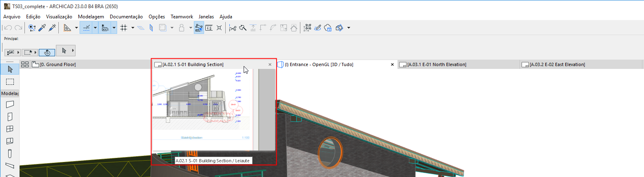Click the Intersect snap point icon

tap(219, 28)
